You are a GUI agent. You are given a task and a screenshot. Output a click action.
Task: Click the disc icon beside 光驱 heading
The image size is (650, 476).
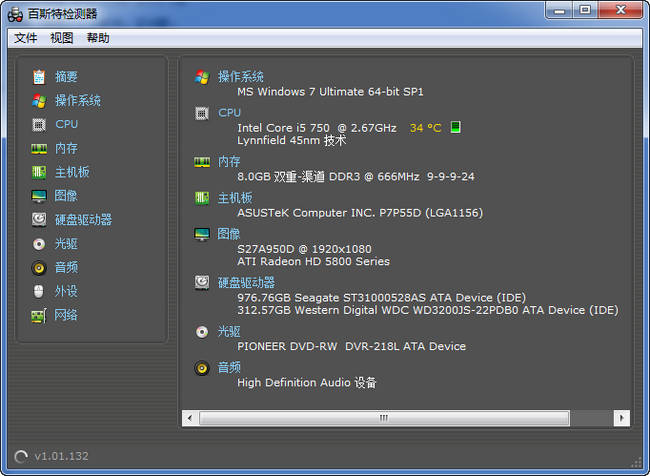[x=202, y=332]
